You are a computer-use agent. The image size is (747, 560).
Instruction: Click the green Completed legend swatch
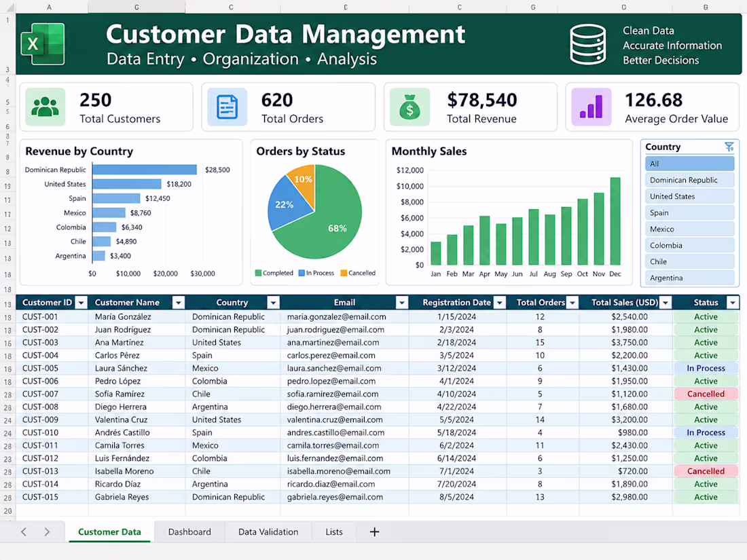click(258, 273)
